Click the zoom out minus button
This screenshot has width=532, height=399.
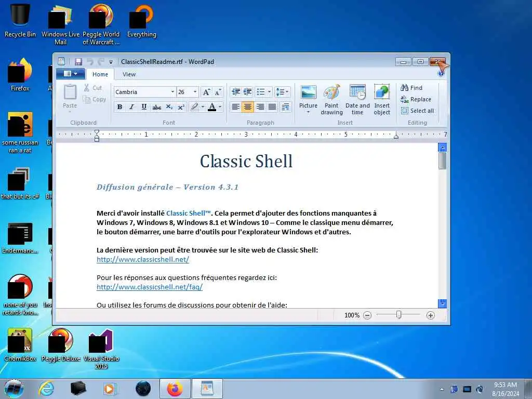pos(367,315)
